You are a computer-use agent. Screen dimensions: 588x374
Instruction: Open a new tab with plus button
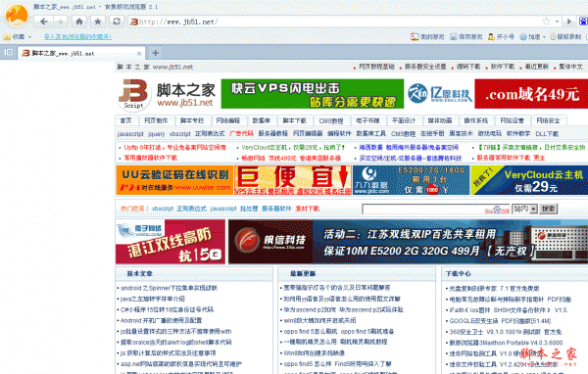click(155, 53)
